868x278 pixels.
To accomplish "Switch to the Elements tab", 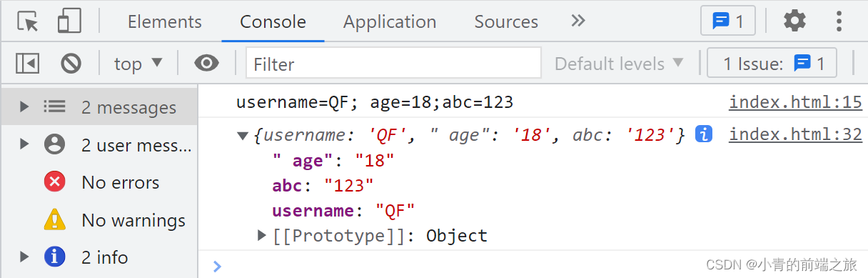I will [x=164, y=21].
